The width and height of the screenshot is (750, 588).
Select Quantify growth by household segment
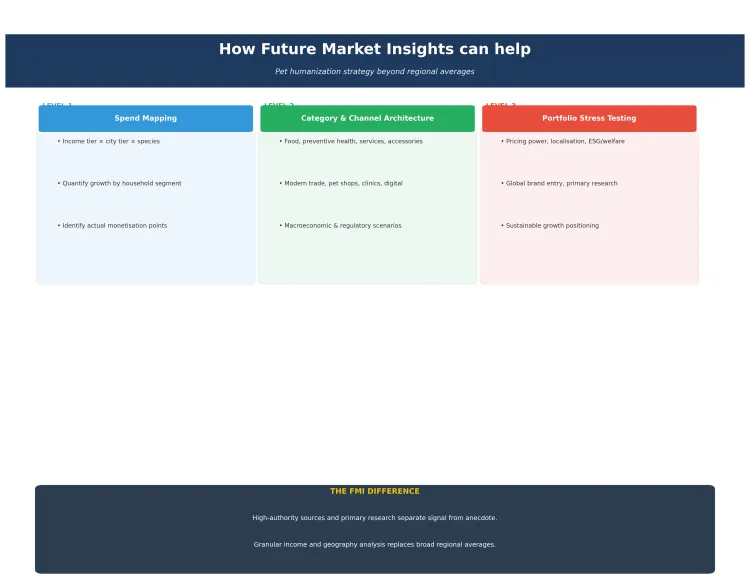[121, 184]
